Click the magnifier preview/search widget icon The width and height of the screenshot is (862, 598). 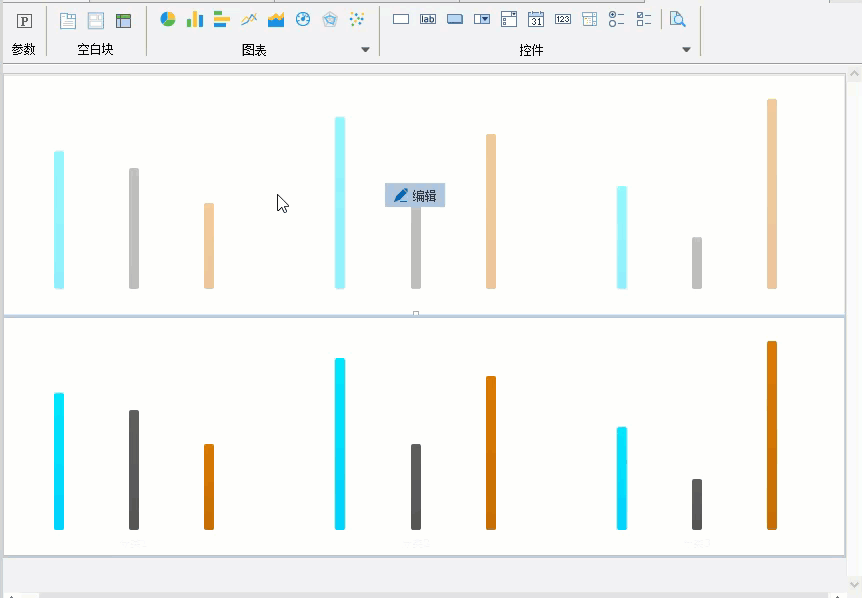click(678, 19)
